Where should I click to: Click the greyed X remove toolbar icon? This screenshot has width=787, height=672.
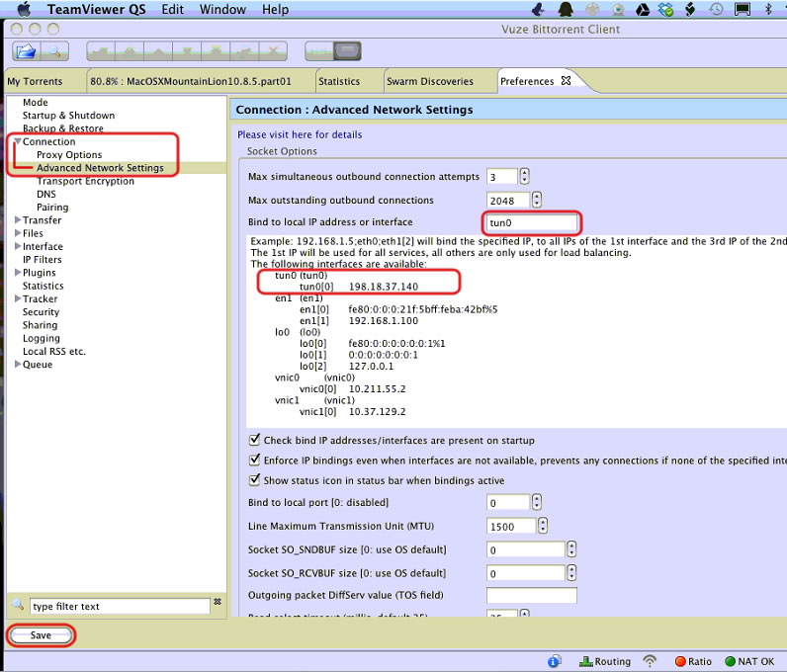point(273,51)
